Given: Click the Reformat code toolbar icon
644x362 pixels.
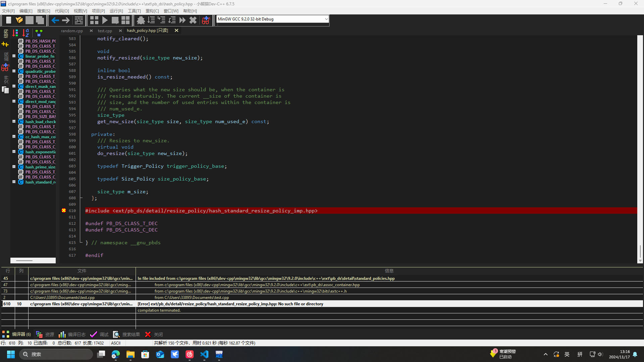Looking at the screenshot, I should (x=79, y=20).
